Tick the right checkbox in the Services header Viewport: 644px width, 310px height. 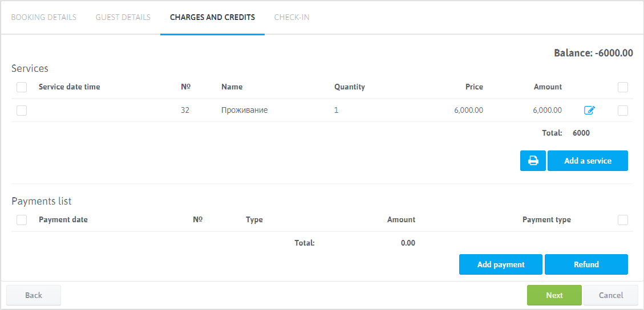pyautogui.click(x=623, y=87)
